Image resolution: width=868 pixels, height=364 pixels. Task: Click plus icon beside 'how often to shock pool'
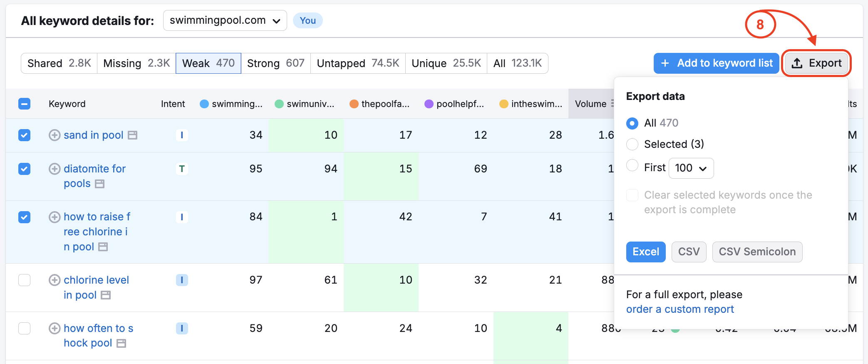tap(55, 329)
